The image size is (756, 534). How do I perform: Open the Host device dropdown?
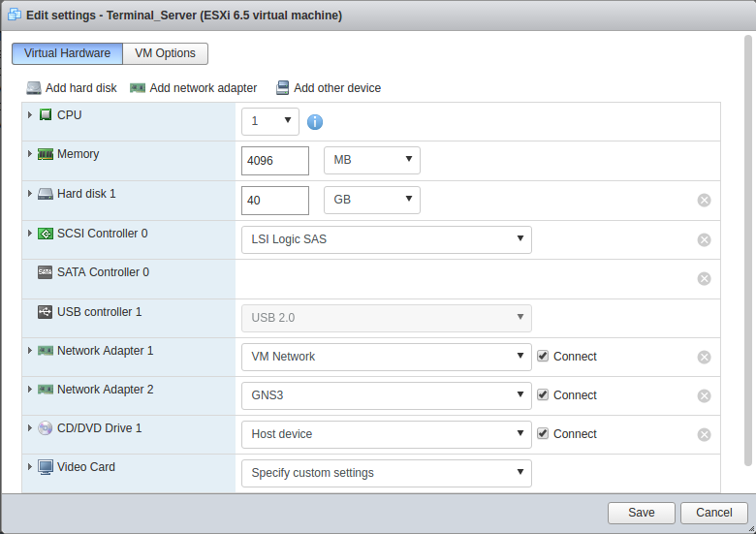[x=386, y=434]
